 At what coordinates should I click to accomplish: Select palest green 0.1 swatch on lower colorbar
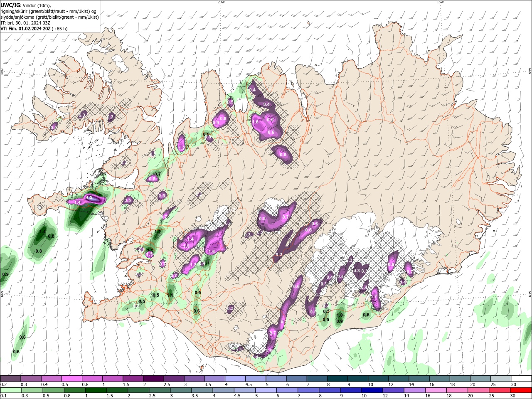click(11, 390)
